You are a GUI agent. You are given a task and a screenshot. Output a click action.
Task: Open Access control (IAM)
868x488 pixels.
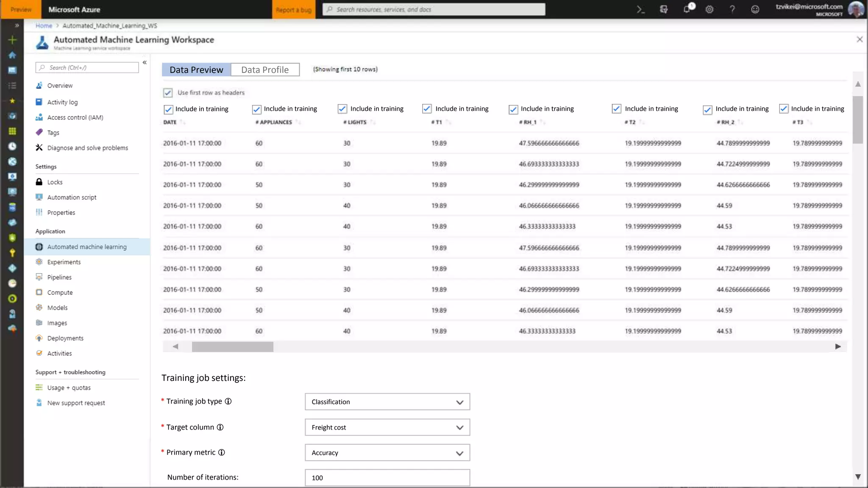75,117
